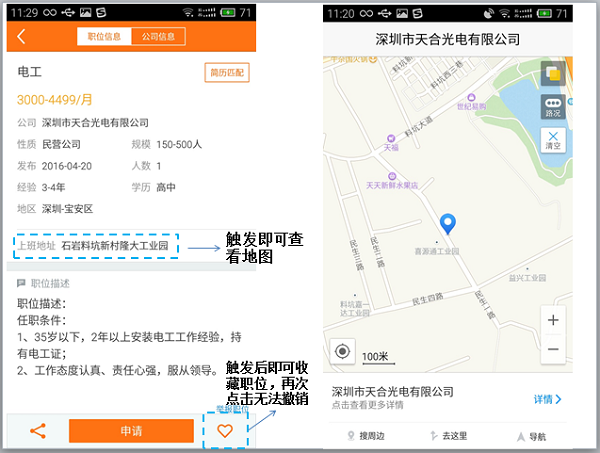This screenshot has height=453, width=600.
Task: Tap the 150-500人 company size value
Action: [179, 145]
